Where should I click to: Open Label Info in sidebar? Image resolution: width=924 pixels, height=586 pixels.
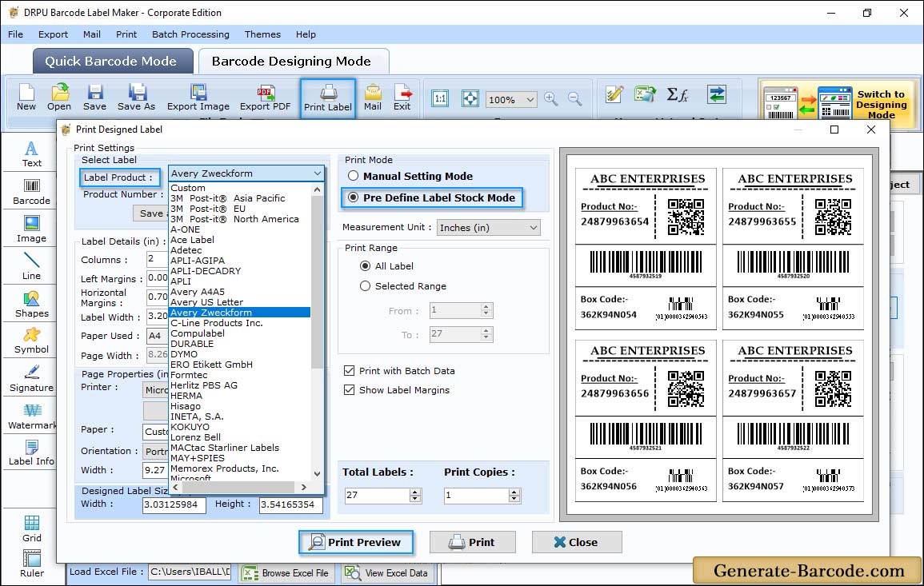[31, 453]
